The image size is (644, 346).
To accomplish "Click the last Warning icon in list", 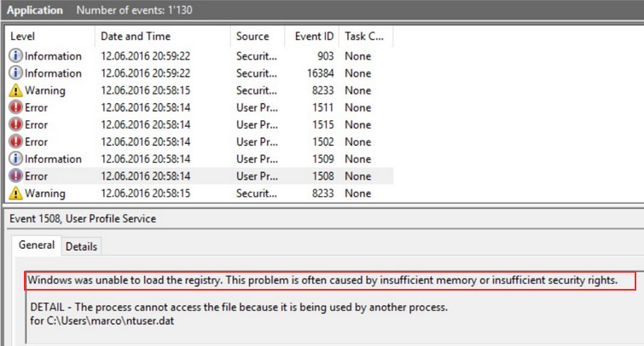I will 15,193.
